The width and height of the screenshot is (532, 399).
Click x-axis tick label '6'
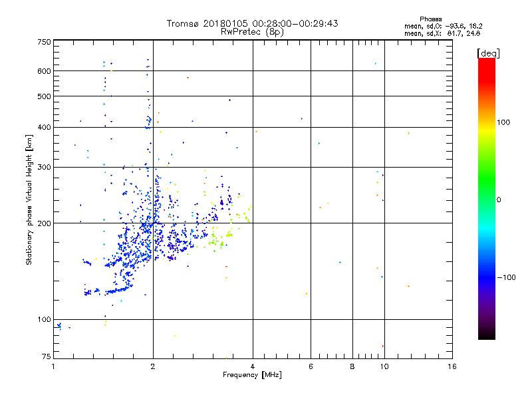(311, 366)
